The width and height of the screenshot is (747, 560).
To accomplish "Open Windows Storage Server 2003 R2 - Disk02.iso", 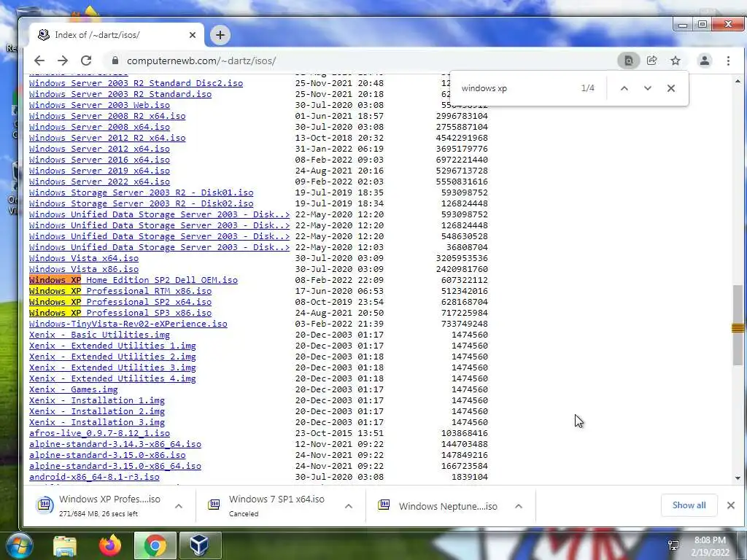I will point(141,203).
